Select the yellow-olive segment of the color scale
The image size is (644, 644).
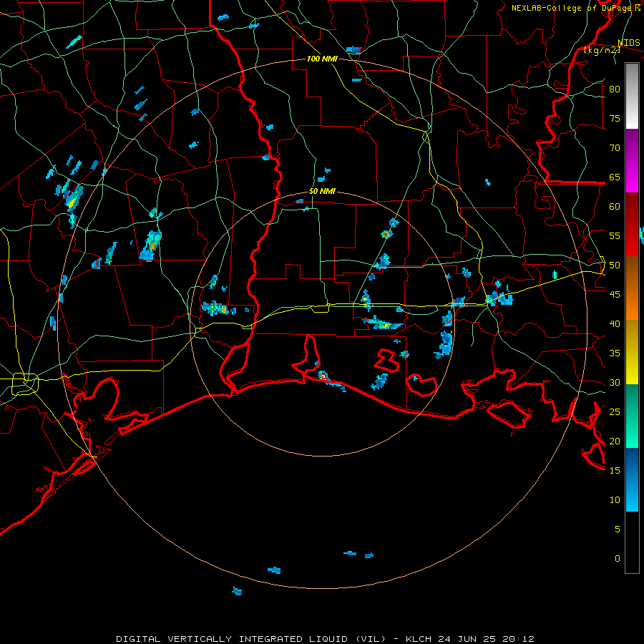(632, 352)
